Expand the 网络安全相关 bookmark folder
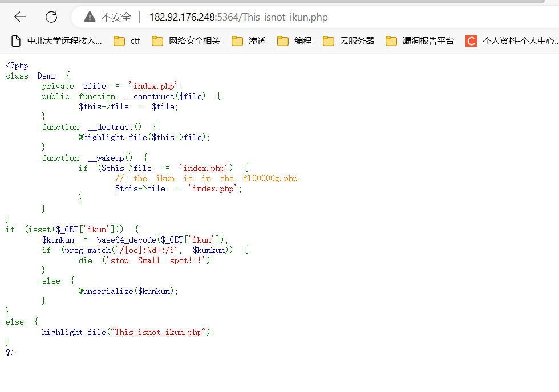Screen dimensions: 559x392 click(186, 41)
